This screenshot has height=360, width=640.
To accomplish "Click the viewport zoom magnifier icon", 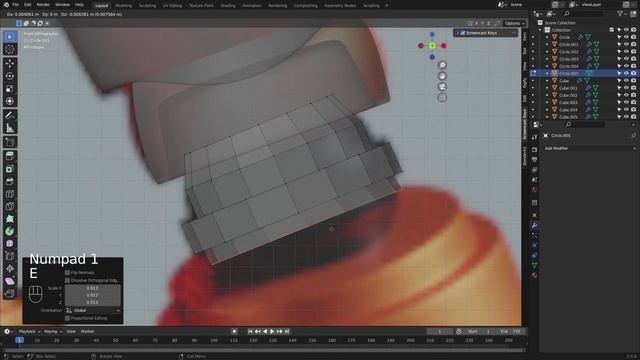I will click(x=442, y=65).
